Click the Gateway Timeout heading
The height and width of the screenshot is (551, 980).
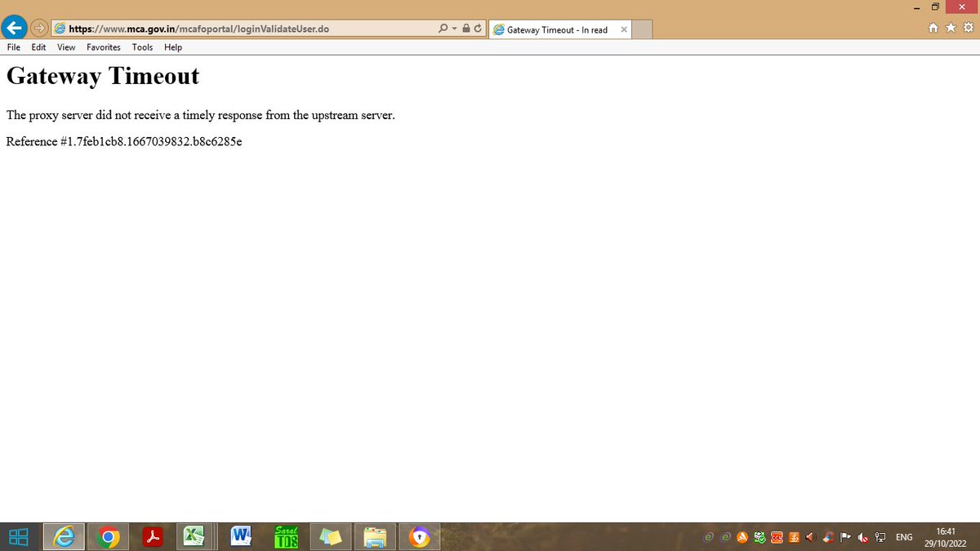[x=103, y=76]
